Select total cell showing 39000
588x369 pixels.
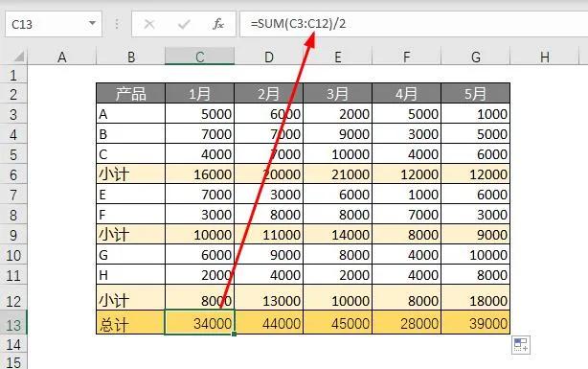(x=476, y=323)
